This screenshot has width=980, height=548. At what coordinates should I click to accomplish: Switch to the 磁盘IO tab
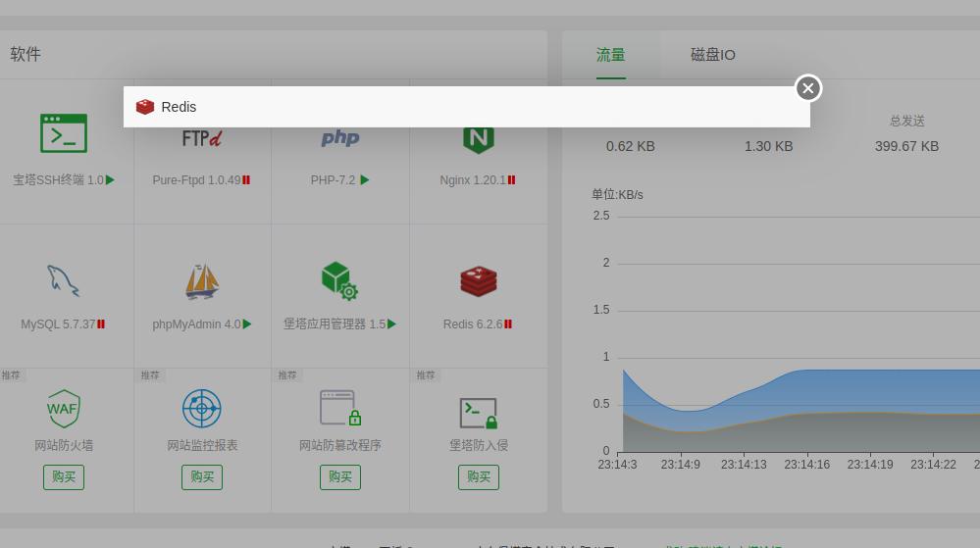[x=713, y=55]
